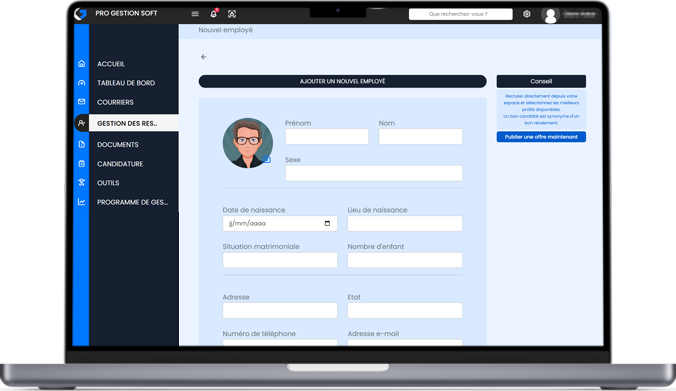
Task: Open the notifications bell
Action: pos(213,14)
